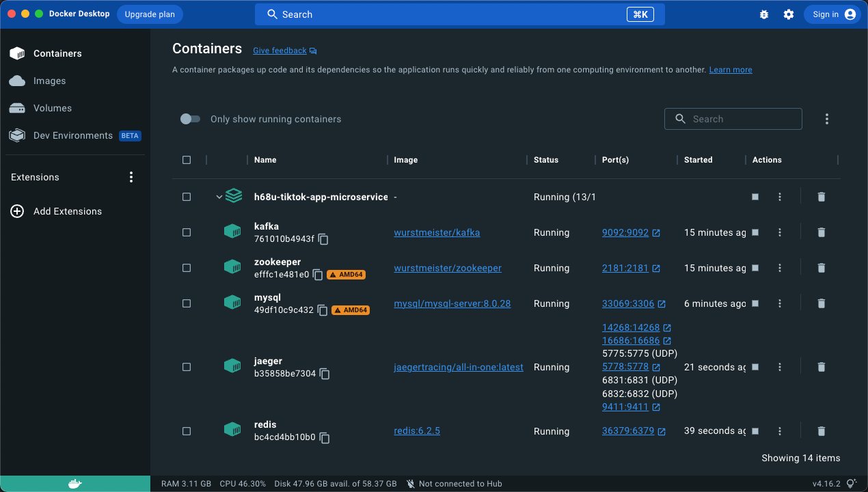Viewport: 868px width, 492px height.
Task: Open Dev Environments section
Action: (x=75, y=135)
